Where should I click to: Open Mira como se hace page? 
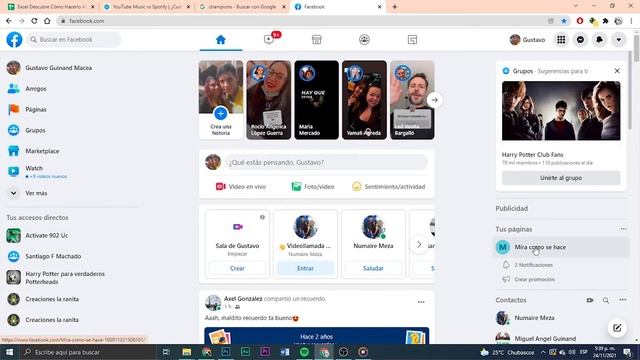[x=561, y=247]
